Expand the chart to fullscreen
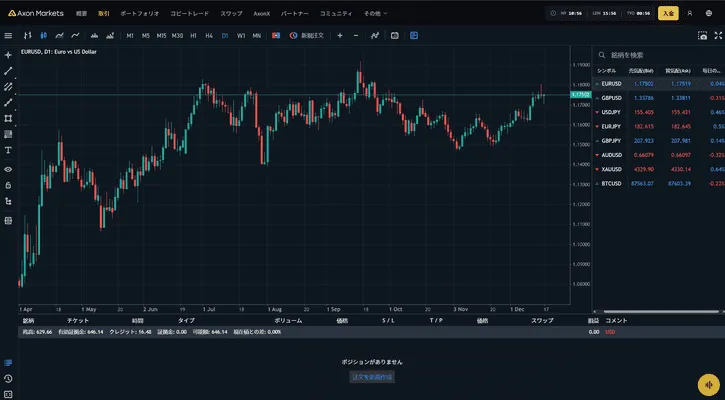The width and height of the screenshot is (725, 400). coord(715,35)
